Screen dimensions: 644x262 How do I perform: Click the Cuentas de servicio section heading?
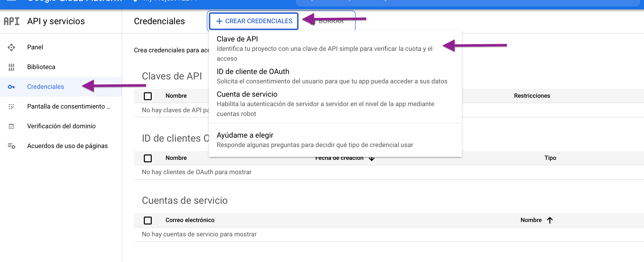click(x=185, y=201)
